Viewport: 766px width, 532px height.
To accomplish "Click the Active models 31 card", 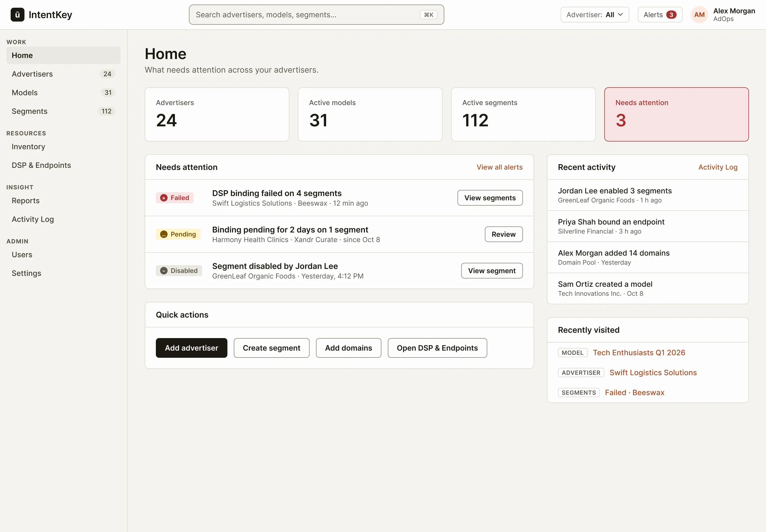I will point(370,114).
